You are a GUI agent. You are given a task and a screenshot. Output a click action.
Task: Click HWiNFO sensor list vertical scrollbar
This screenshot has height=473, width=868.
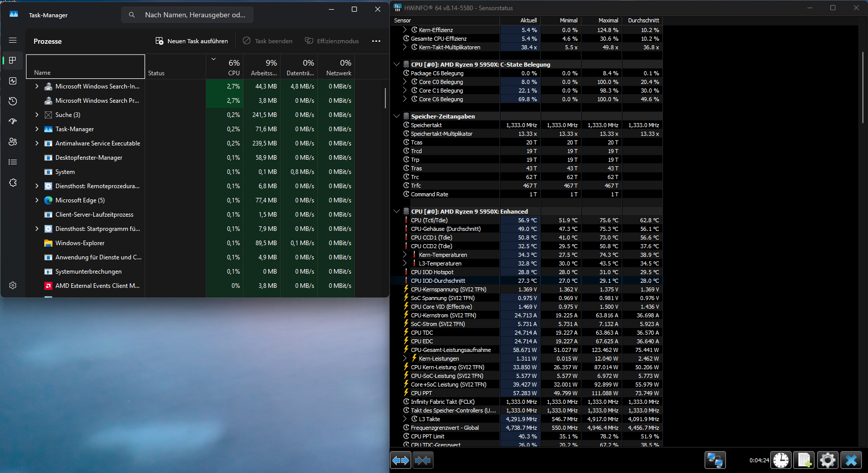(862, 87)
